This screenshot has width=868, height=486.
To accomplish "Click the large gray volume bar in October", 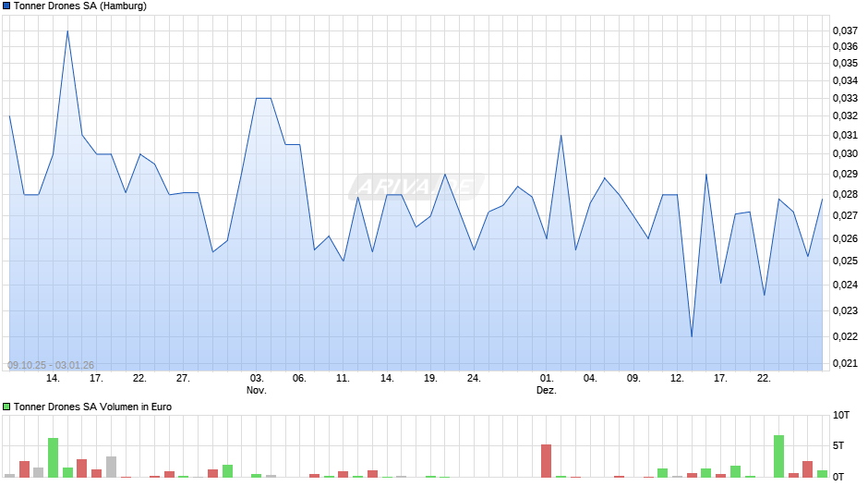I will pyautogui.click(x=111, y=468).
